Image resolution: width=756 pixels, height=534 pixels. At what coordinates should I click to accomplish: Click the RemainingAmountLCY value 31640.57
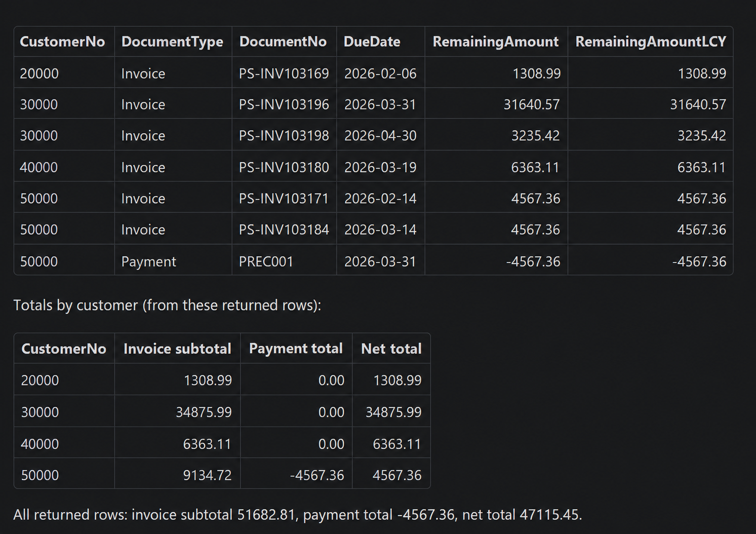coord(698,104)
